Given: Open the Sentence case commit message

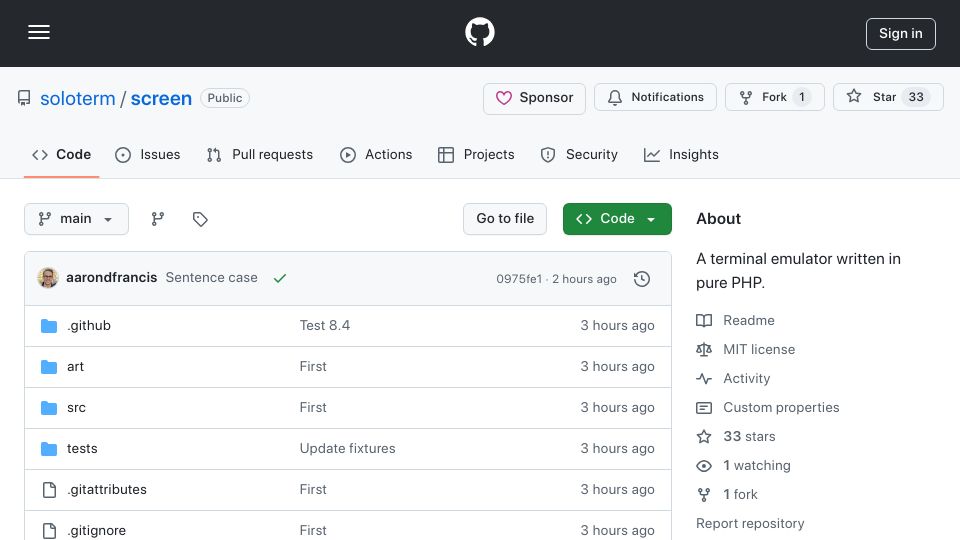Looking at the screenshot, I should click(211, 278).
